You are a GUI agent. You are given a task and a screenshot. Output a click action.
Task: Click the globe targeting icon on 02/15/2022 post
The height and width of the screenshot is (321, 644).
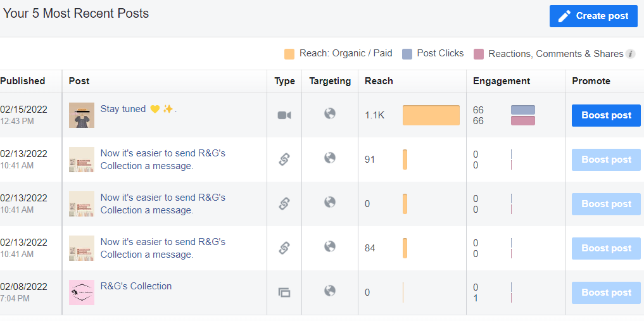(x=329, y=114)
